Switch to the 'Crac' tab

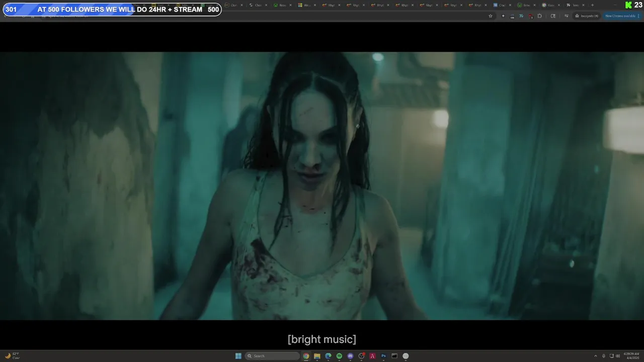pyautogui.click(x=504, y=5)
